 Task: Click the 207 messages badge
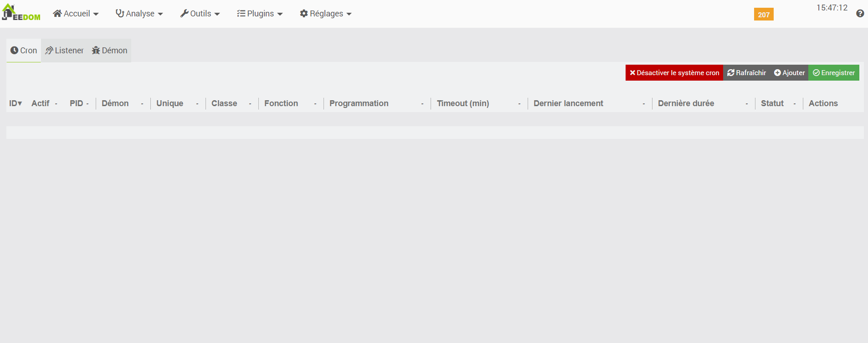point(763,15)
